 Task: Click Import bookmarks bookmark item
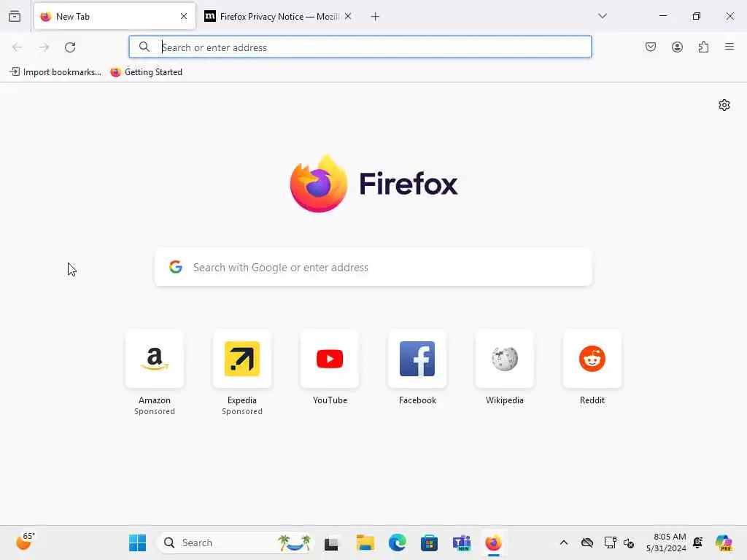pyautogui.click(x=55, y=72)
